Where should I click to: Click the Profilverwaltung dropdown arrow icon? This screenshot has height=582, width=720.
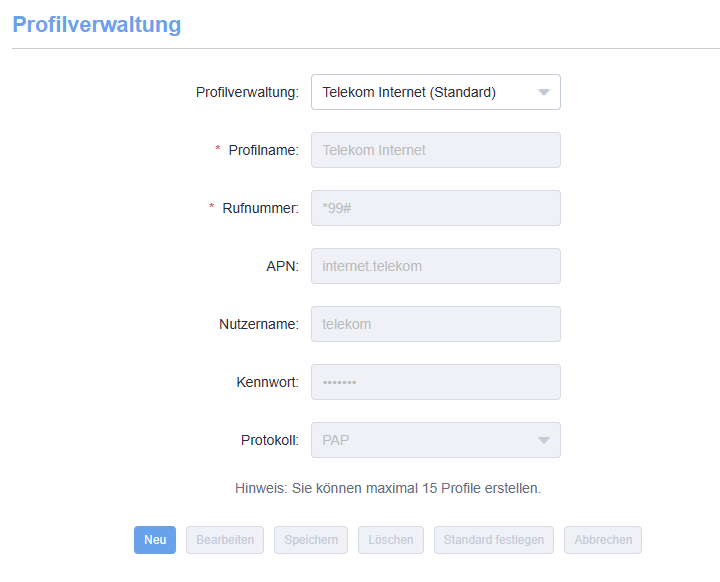point(544,92)
